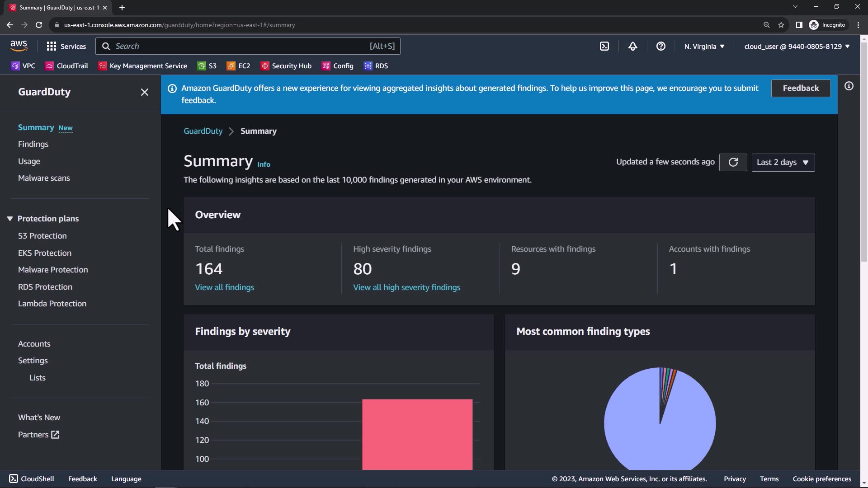Collapse the Protection plans section
The image size is (868, 488).
click(10, 219)
